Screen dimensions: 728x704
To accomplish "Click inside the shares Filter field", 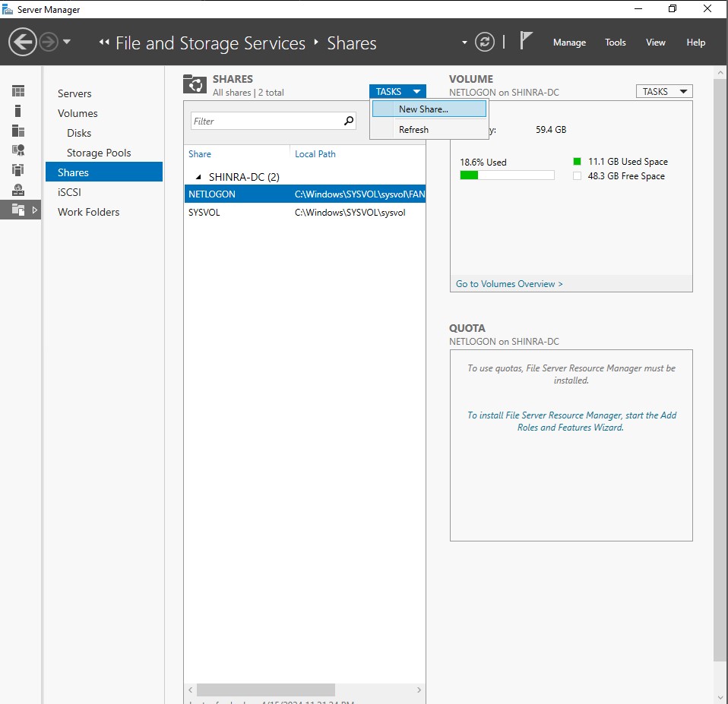I will pos(266,121).
